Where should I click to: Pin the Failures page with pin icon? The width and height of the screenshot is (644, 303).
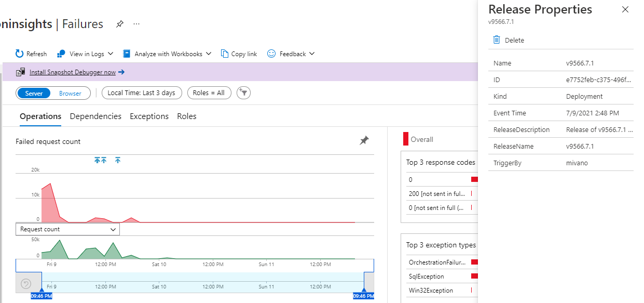point(120,24)
